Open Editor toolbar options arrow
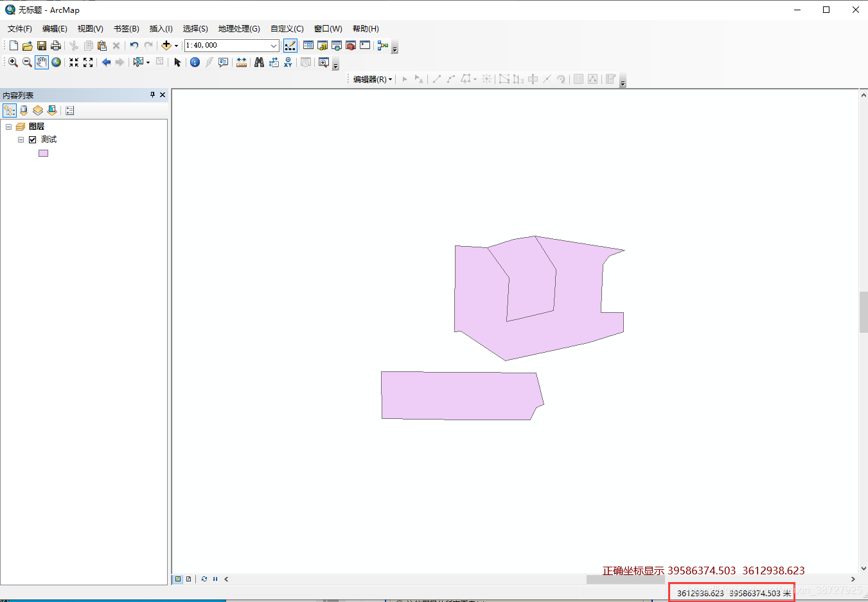 pos(623,81)
